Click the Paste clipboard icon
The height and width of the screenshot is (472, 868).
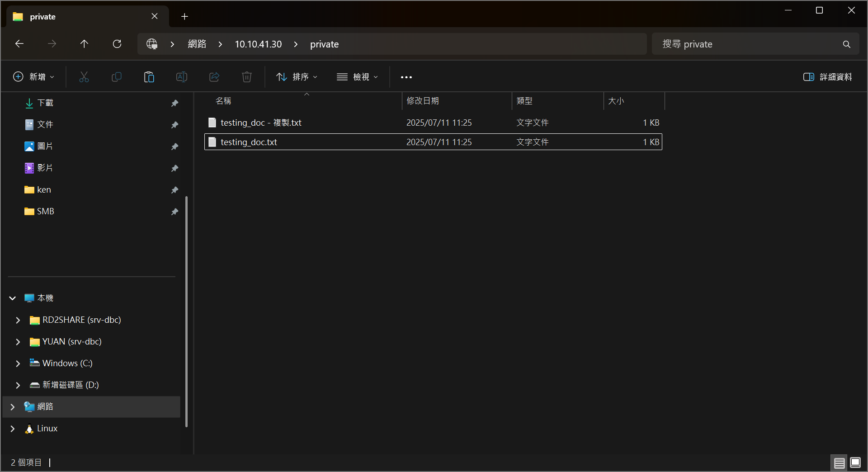[x=149, y=77]
